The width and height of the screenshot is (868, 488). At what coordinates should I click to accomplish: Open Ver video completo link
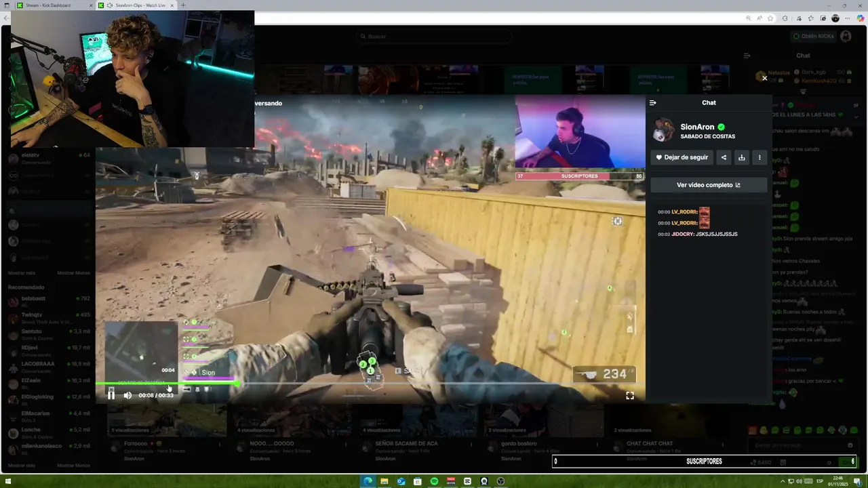pos(709,185)
